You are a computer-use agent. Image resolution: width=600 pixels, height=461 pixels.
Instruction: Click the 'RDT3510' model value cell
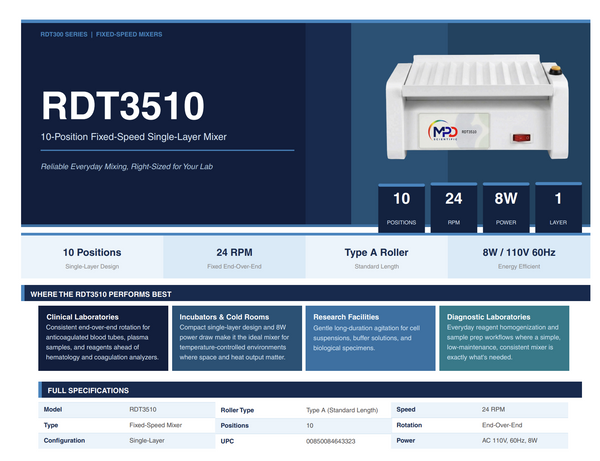[143, 409]
